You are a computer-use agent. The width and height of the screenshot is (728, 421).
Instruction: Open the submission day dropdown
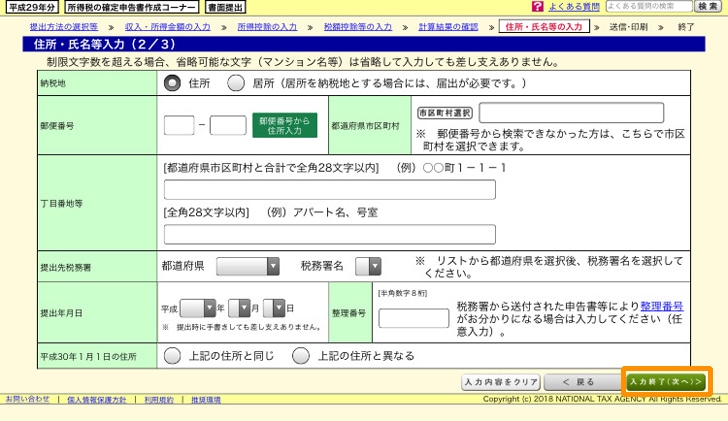coord(274,308)
